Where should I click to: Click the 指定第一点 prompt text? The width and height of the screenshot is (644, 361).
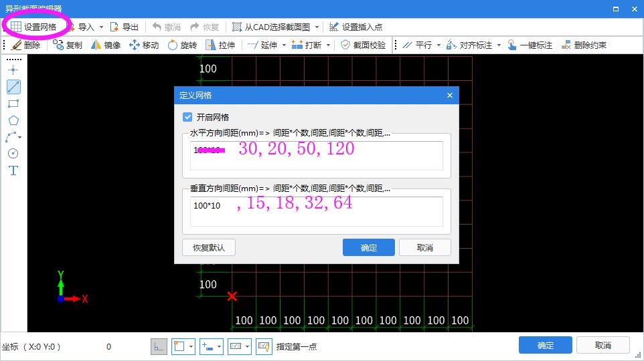coord(296,347)
